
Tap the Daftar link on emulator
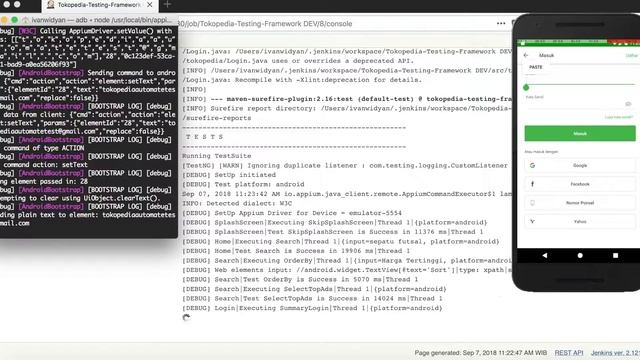pyautogui.click(x=632, y=56)
